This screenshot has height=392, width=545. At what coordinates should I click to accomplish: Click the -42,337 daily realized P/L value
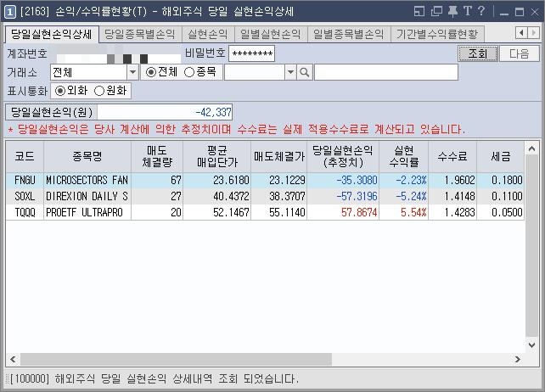[x=165, y=112]
